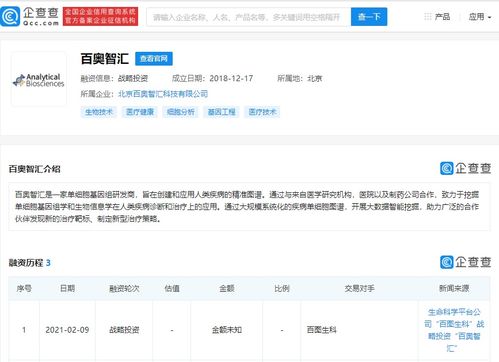
Task: Click the 序号 column header
Action: tap(24, 288)
